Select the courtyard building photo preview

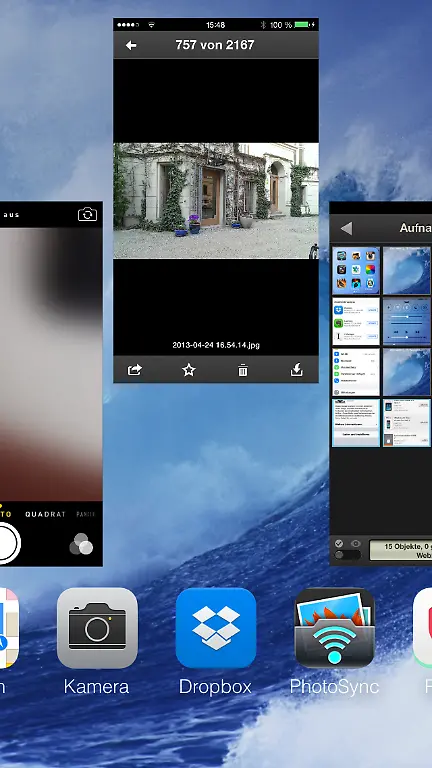[x=216, y=200]
